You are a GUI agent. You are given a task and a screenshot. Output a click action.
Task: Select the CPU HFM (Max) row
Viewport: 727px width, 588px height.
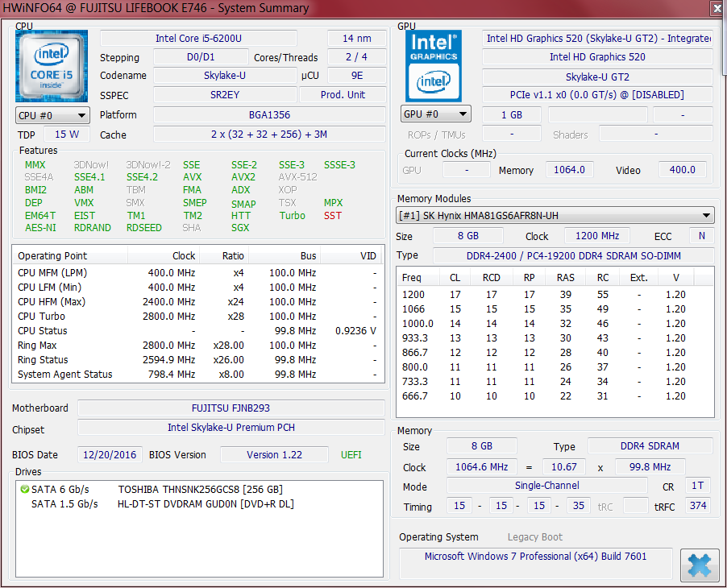pos(198,302)
